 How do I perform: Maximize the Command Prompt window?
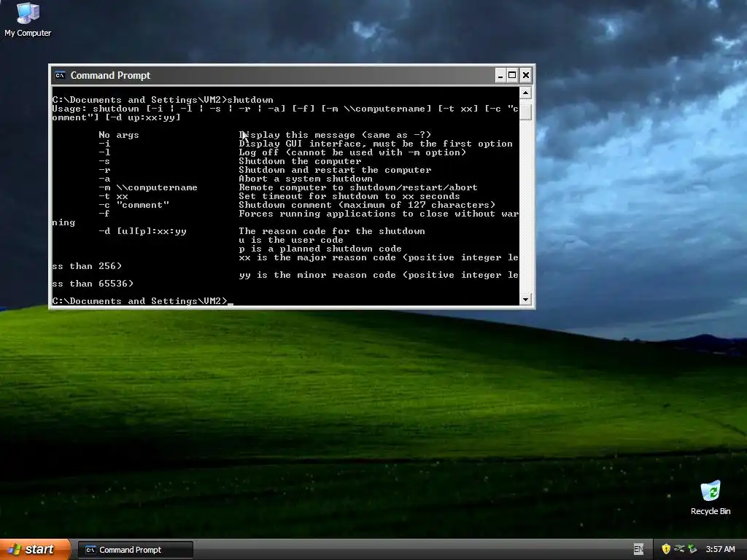pyautogui.click(x=513, y=75)
